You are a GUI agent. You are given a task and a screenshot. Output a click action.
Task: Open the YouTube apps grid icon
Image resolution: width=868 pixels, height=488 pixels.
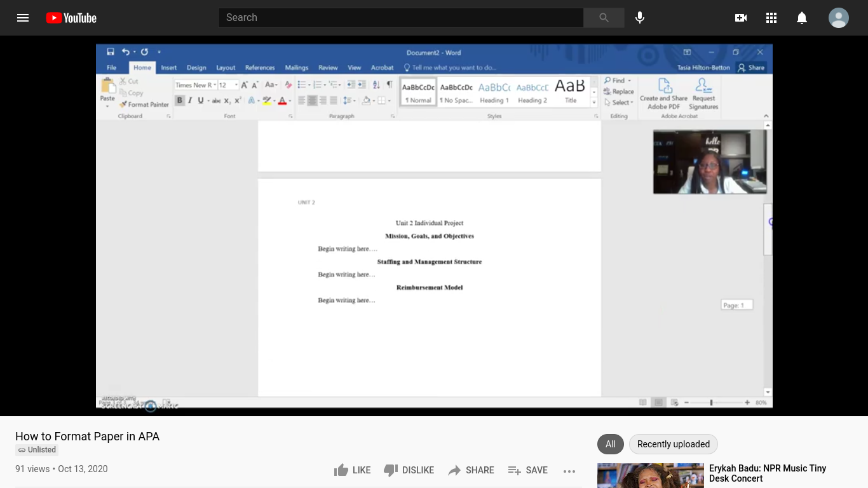771,18
